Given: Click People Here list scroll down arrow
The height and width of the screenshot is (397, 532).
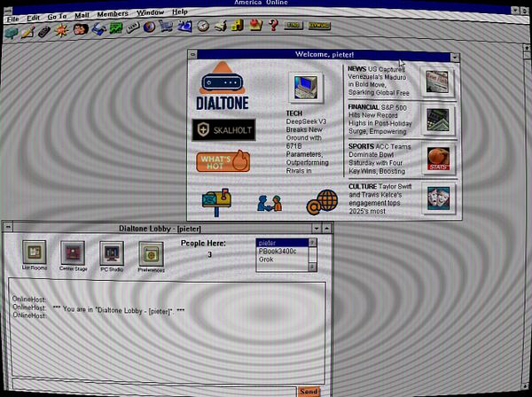Looking at the screenshot, I should 312,267.
